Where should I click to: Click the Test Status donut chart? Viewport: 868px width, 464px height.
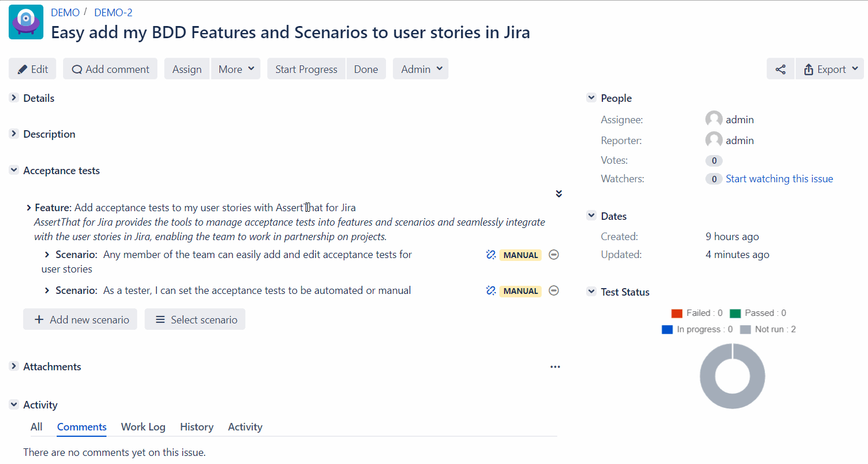click(733, 376)
